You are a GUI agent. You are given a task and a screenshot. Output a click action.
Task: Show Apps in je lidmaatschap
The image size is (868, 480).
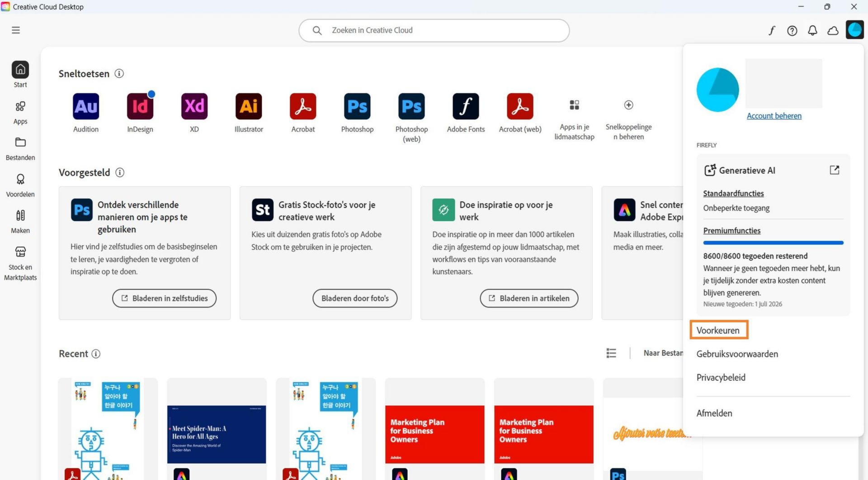click(x=574, y=105)
